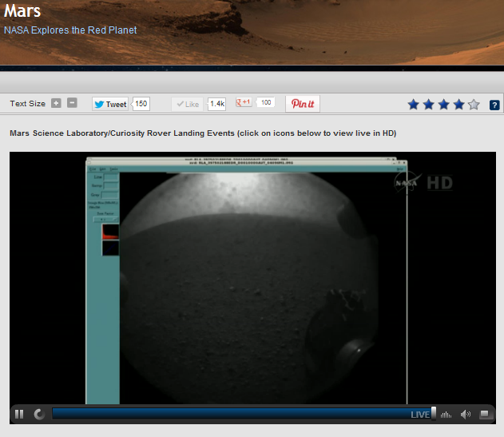The width and height of the screenshot is (504, 437).
Task: Increase text size with plus icon
Action: (x=56, y=104)
